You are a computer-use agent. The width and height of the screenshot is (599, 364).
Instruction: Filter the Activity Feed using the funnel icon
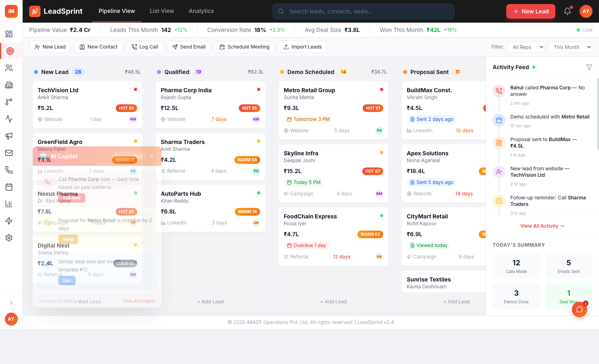pyautogui.click(x=589, y=67)
